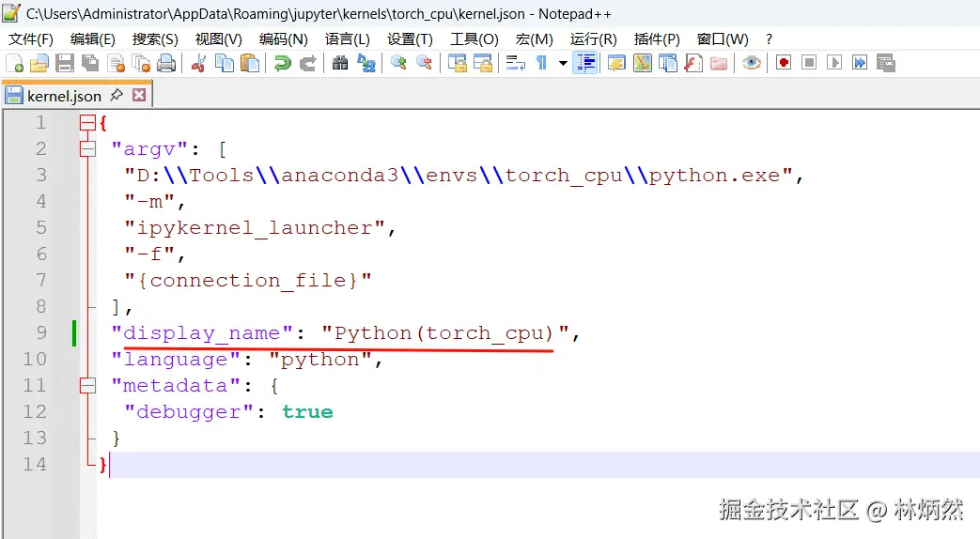
Task: Toggle synchronized horizontal scrolling icon
Action: coord(483,63)
